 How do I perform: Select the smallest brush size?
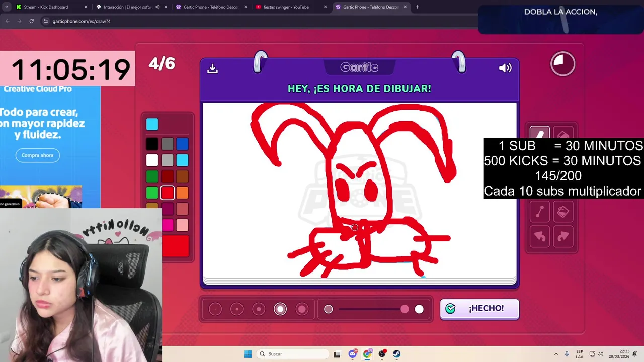pos(215,309)
